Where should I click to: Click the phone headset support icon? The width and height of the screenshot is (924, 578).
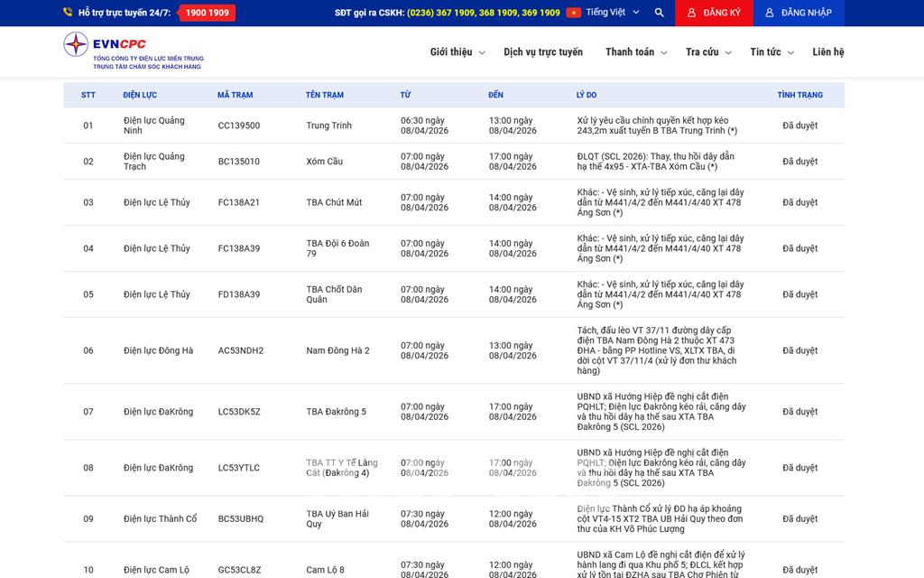tap(68, 13)
